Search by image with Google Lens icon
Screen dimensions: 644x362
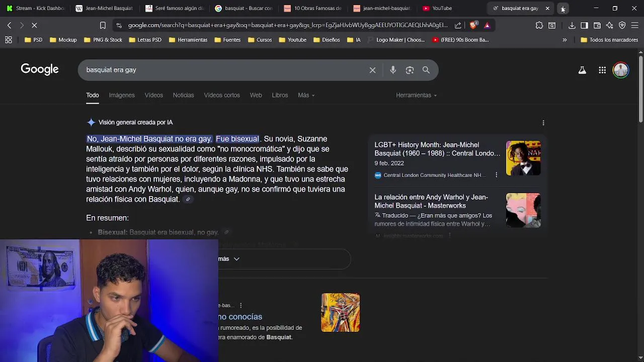point(410,70)
